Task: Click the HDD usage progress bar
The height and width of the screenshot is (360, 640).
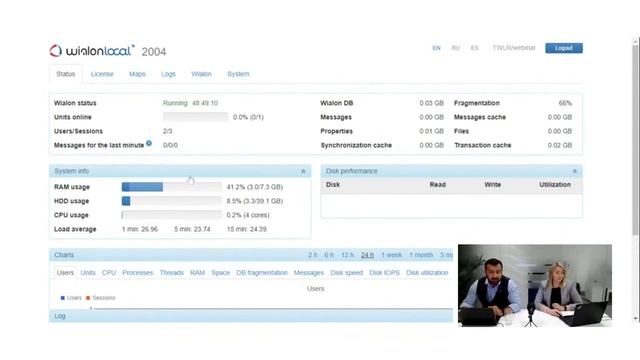Action: 171,201
